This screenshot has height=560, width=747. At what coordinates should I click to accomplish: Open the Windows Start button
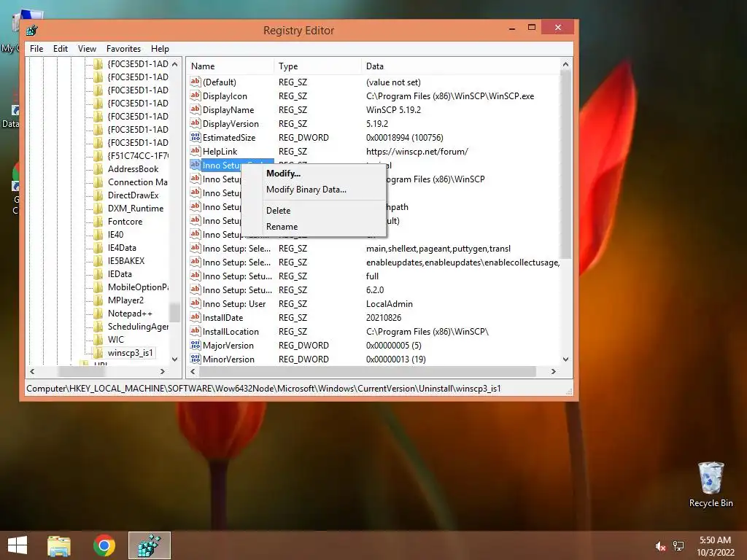(x=18, y=545)
